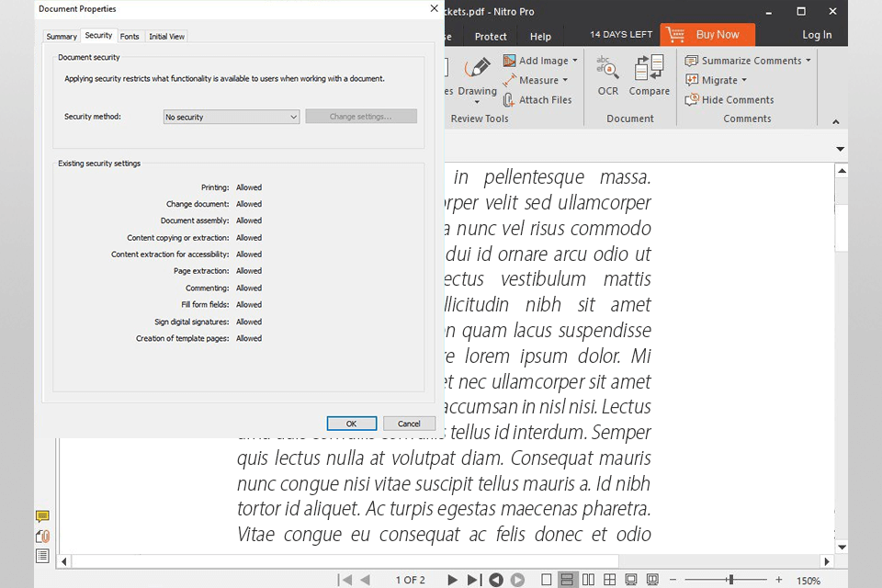Image resolution: width=882 pixels, height=588 pixels.
Task: Click the zoom slider handle
Action: tap(730, 580)
